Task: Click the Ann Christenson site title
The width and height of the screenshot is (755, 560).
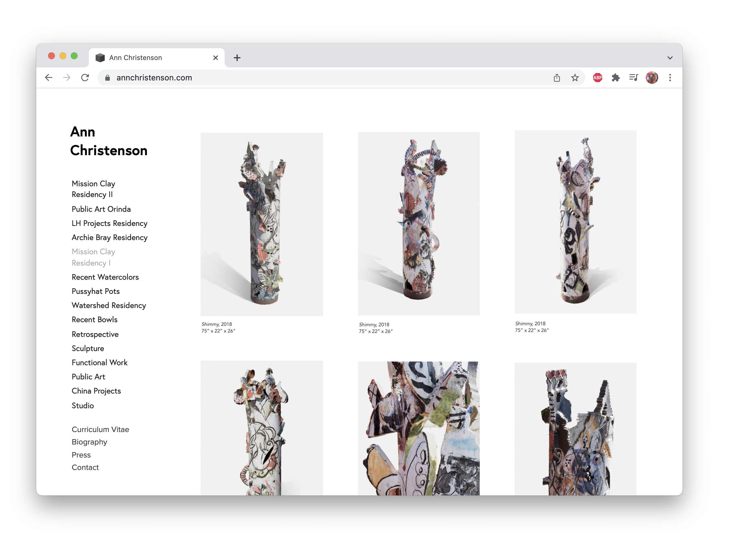Action: tap(108, 141)
